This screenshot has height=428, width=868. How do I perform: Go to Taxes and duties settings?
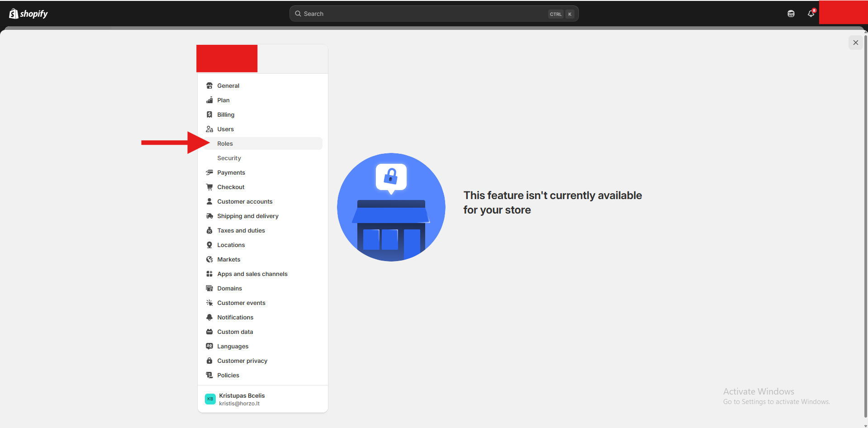pos(241,230)
